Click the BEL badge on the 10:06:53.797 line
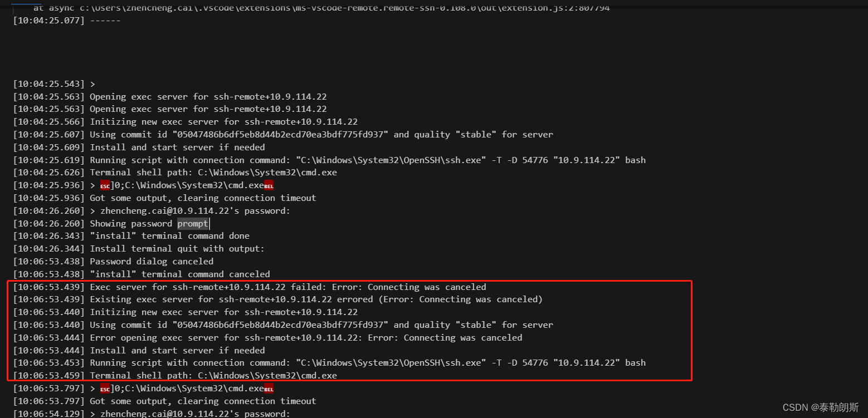 click(x=269, y=389)
